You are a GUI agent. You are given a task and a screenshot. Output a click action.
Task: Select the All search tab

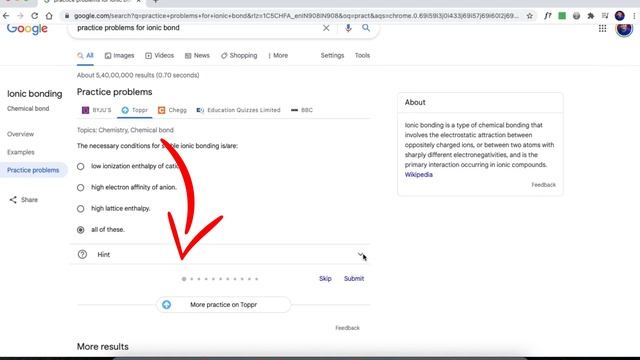point(85,56)
